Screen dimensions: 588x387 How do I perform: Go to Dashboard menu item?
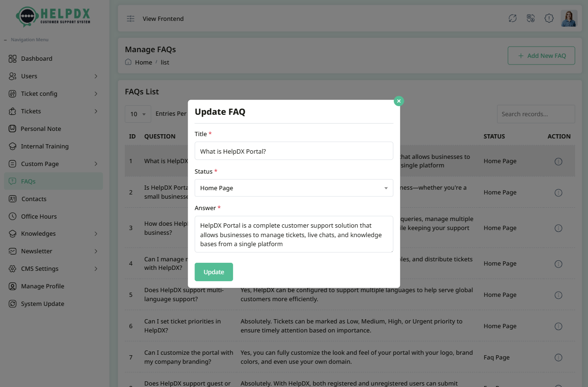pyautogui.click(x=53, y=58)
